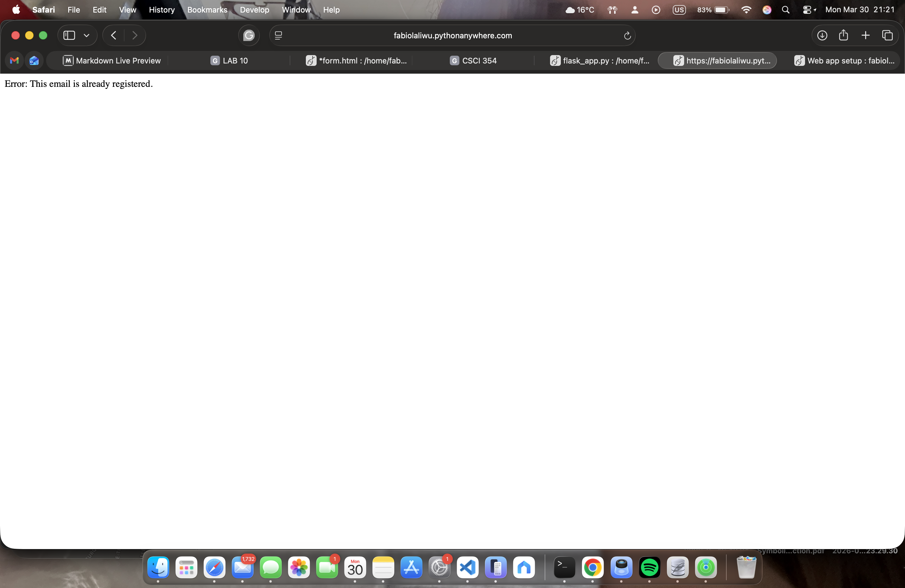
Task: Click the Safari sidebar toggle icon
Action: 69,35
